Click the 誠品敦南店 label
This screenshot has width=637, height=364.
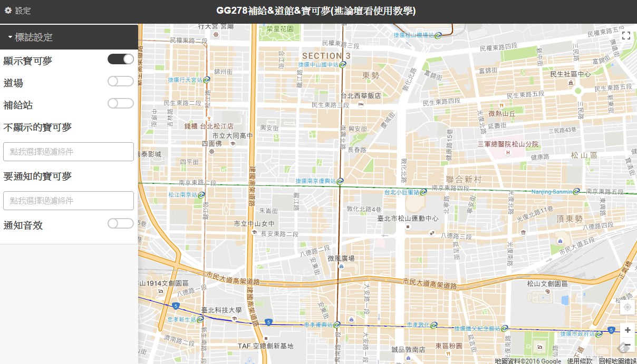click(409, 349)
